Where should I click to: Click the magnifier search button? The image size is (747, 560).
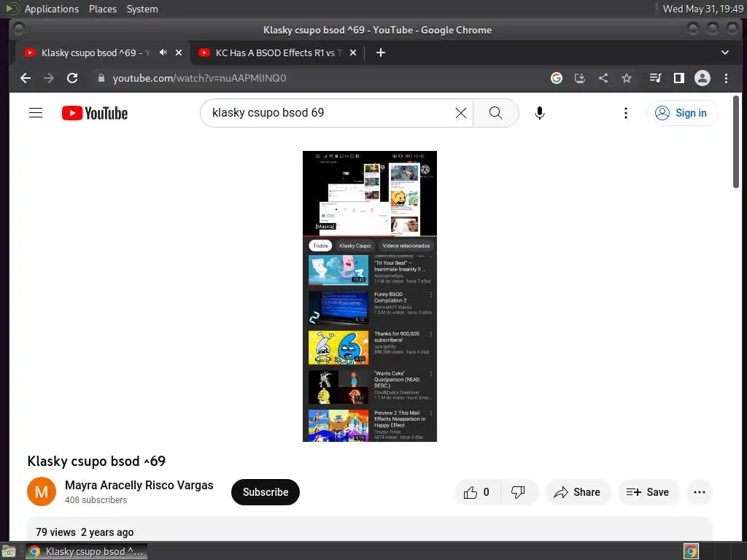pos(495,113)
